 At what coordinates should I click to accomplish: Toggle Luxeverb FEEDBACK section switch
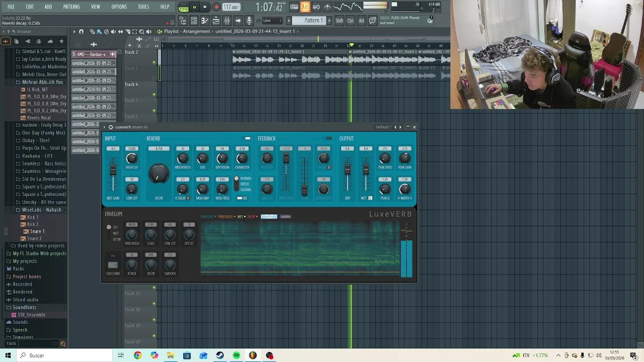[x=329, y=138]
